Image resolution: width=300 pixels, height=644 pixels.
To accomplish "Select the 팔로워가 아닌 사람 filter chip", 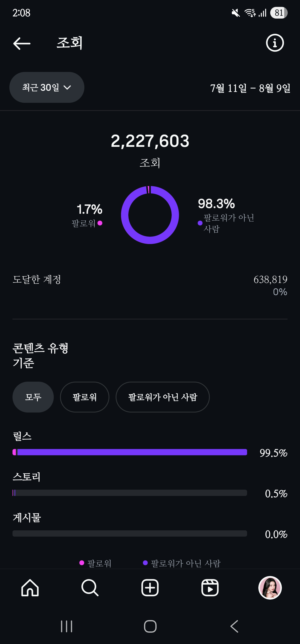I will click(x=162, y=397).
